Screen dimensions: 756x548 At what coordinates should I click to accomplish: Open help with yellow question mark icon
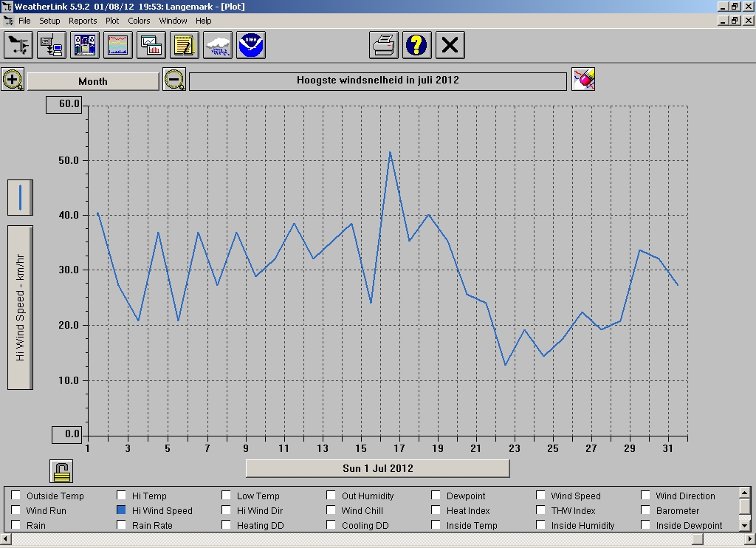point(417,45)
